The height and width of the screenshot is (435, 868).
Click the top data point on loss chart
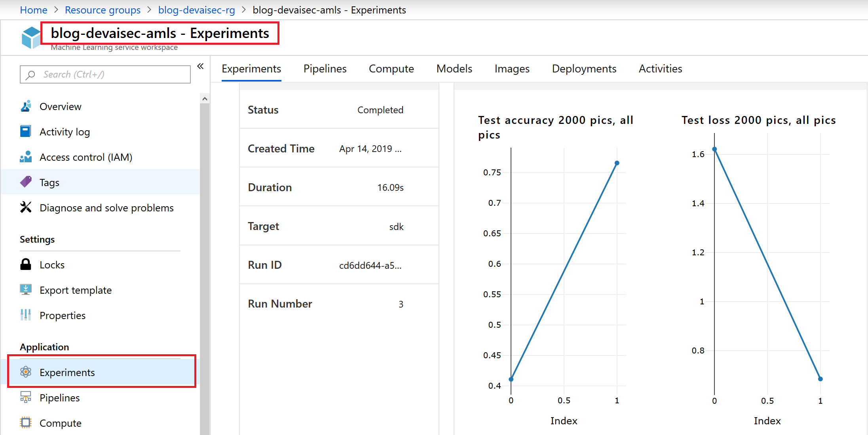click(x=714, y=149)
